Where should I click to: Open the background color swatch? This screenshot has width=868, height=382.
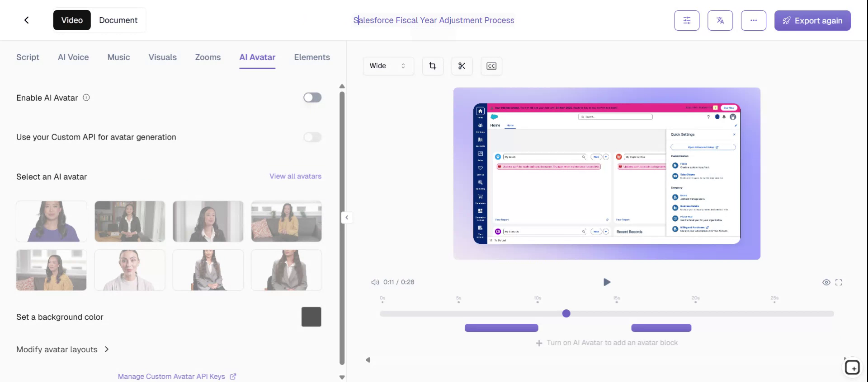tap(311, 317)
